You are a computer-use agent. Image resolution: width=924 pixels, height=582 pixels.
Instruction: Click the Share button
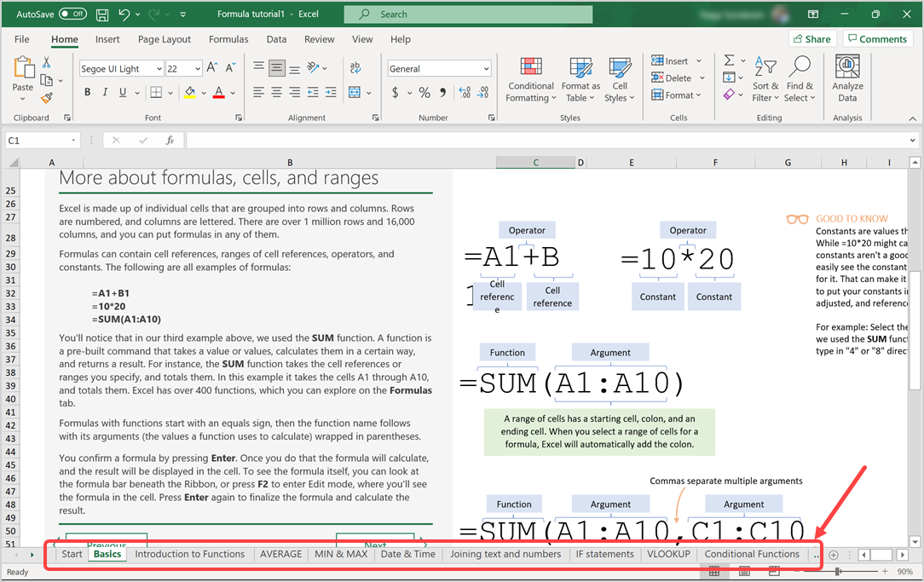tap(811, 39)
